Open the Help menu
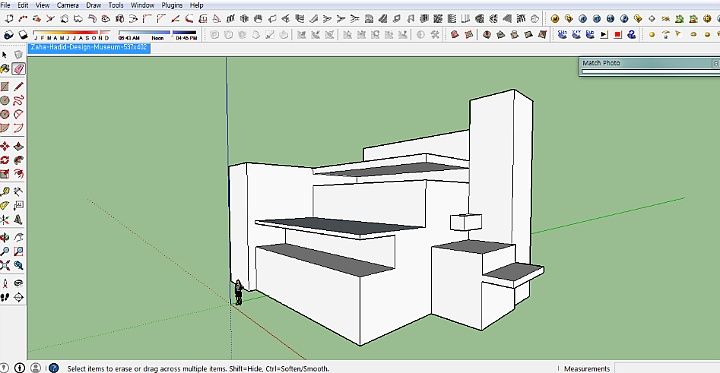This screenshot has width=720, height=373. coord(197,5)
